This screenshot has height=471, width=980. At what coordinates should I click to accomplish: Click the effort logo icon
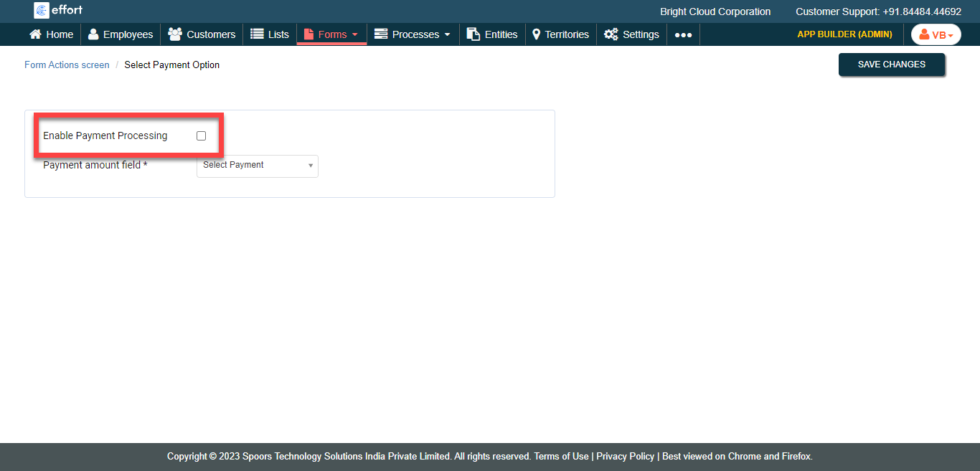(42, 11)
